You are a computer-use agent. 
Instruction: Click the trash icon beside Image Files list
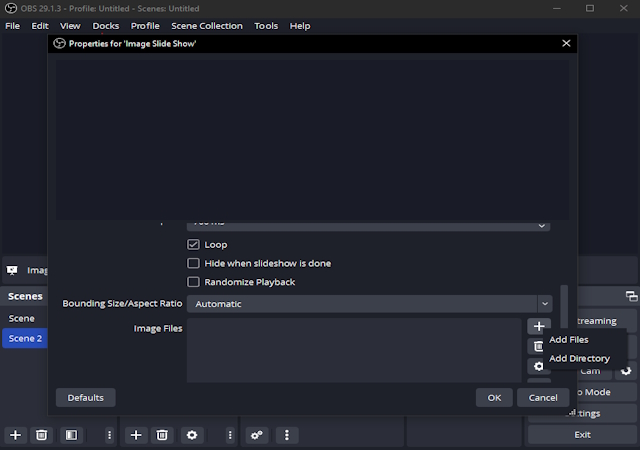coord(538,346)
